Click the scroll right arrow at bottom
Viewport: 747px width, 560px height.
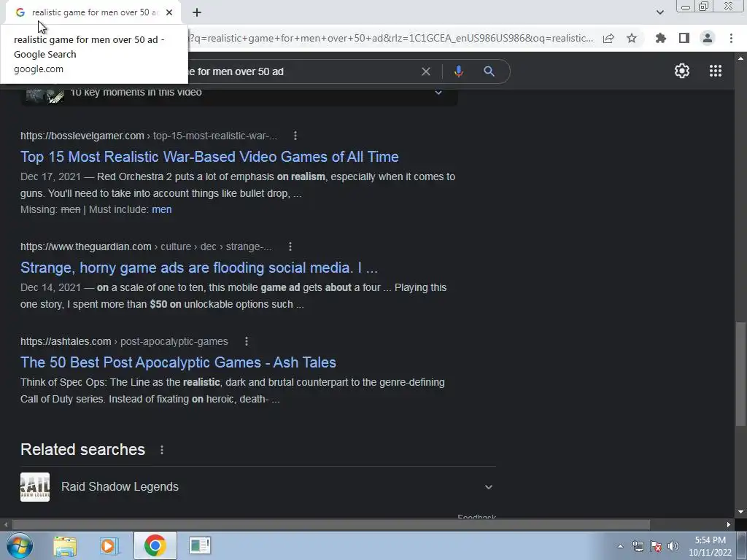tap(729, 525)
